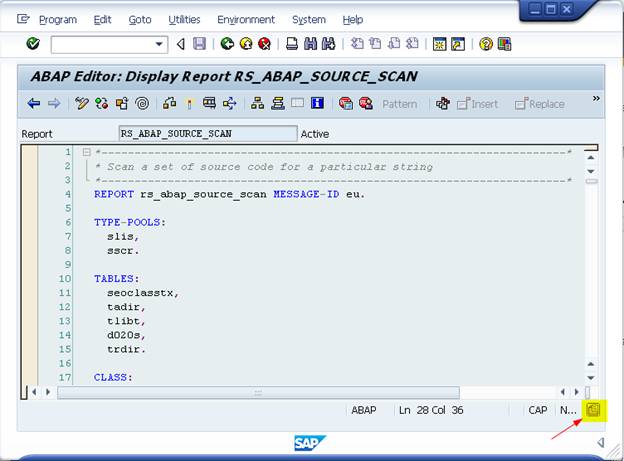Click the blue Help On info icon

coord(318,104)
